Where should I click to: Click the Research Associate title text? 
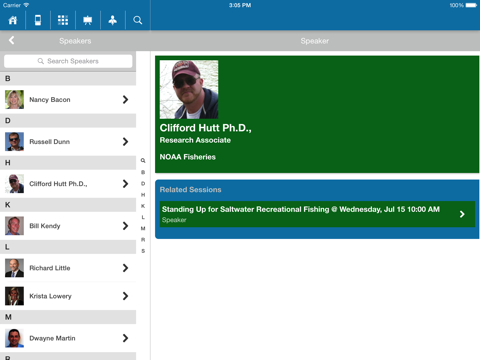pos(195,140)
